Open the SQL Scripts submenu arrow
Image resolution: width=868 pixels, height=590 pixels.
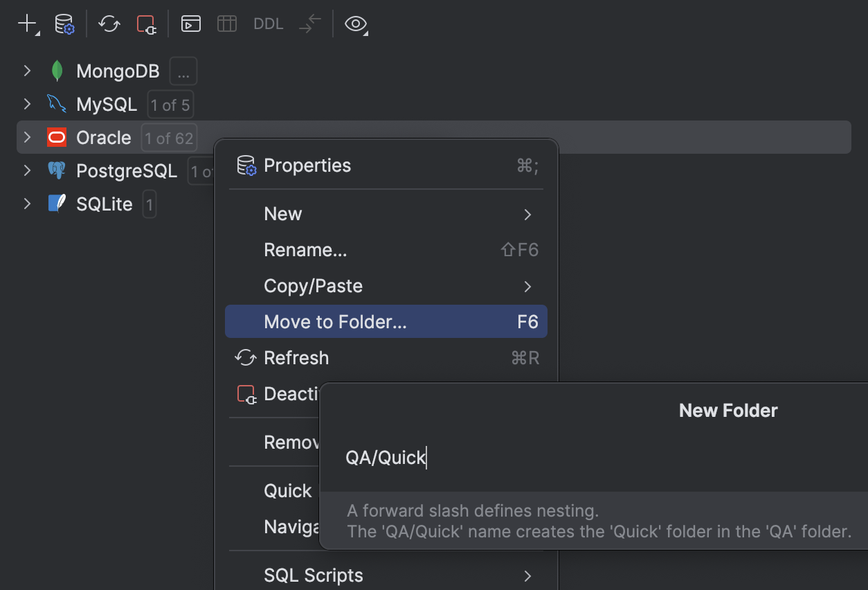527,575
